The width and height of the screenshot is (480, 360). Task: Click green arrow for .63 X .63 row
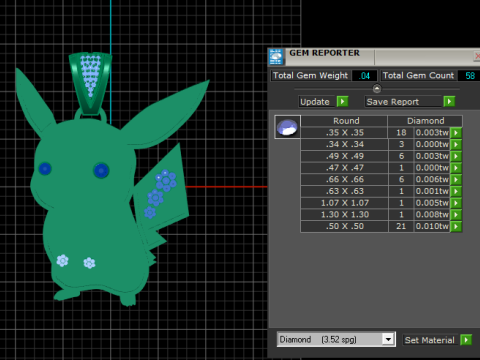point(456,191)
